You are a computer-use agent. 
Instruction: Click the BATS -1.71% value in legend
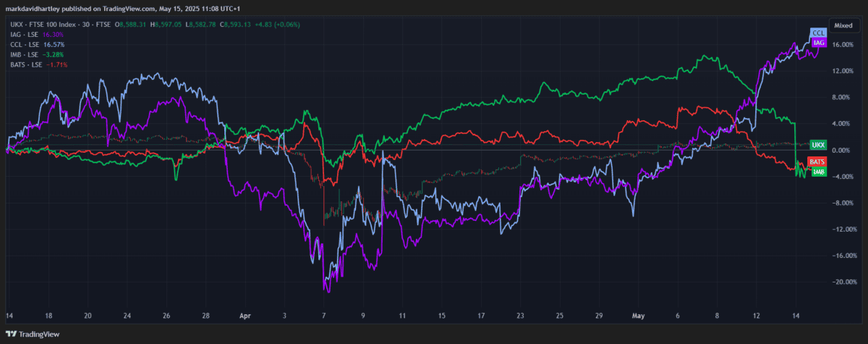point(57,64)
